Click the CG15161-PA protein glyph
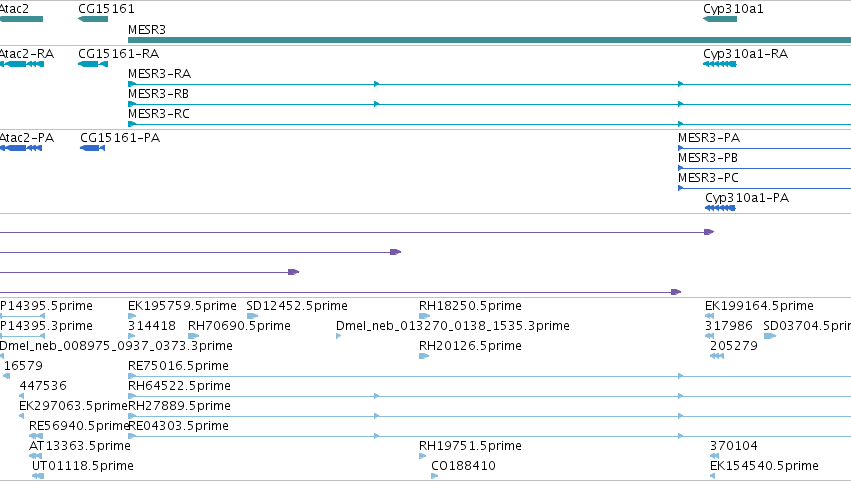 92,148
